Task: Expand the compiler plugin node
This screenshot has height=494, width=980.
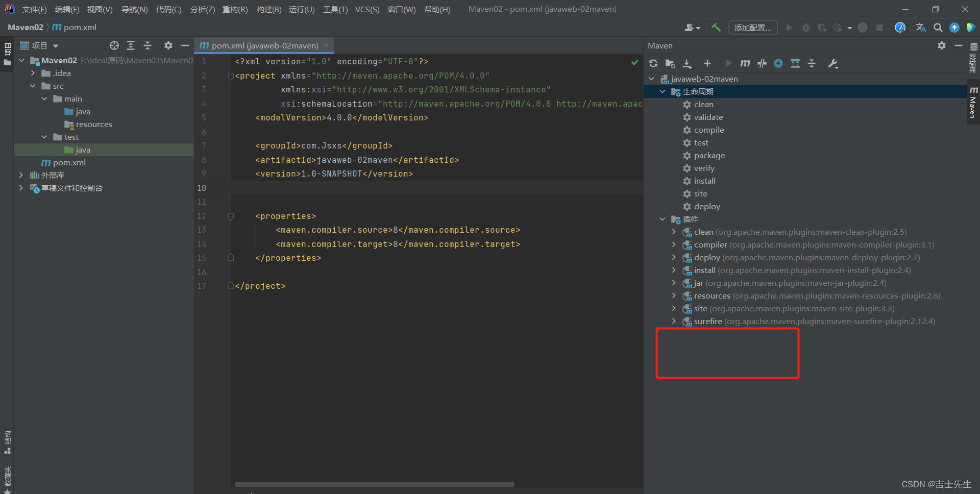Action: tap(674, 244)
